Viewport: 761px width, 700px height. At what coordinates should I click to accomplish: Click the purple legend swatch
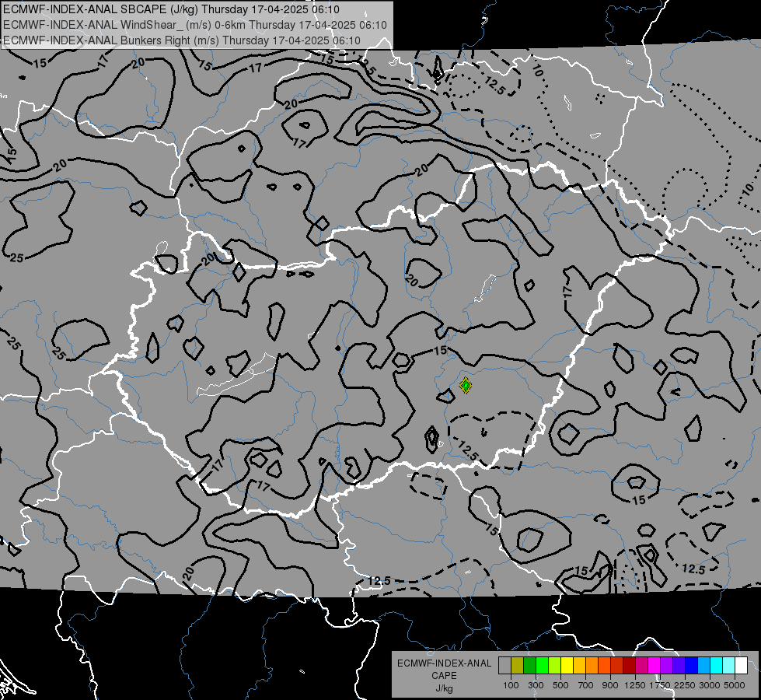coord(666,666)
